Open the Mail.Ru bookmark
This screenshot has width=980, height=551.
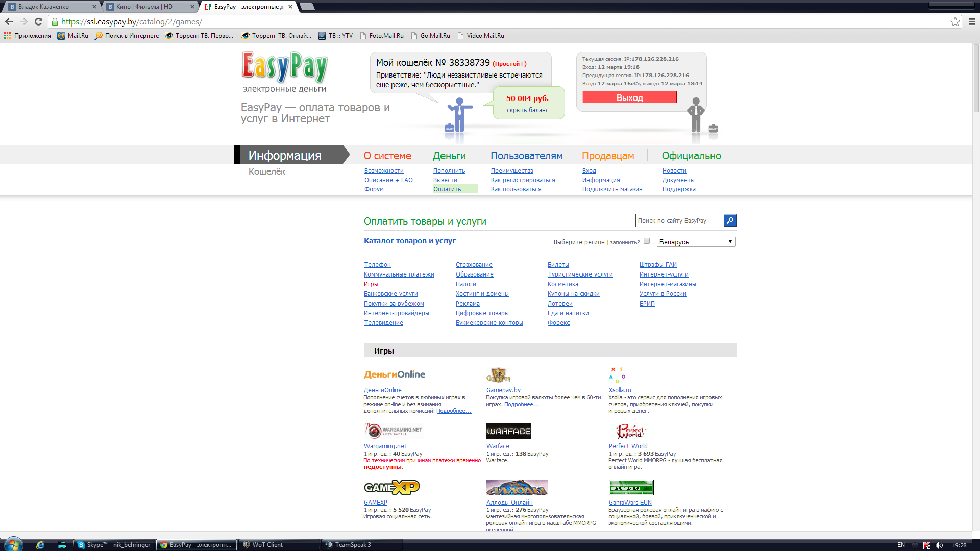(x=72, y=36)
